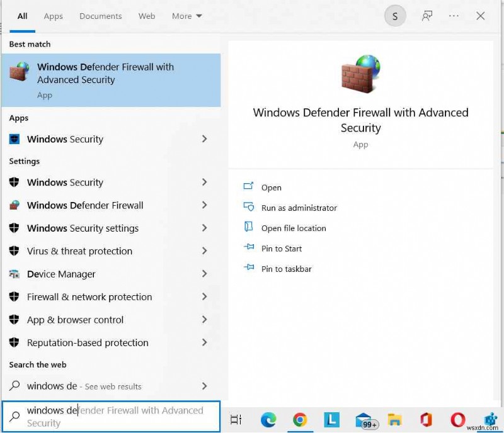
Task: Click large firewall icon in details pane
Action: 360,74
